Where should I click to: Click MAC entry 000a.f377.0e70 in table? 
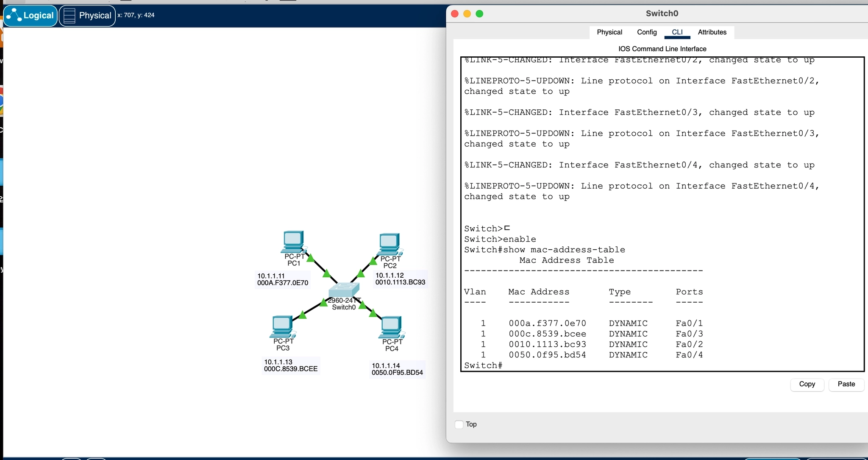(547, 323)
